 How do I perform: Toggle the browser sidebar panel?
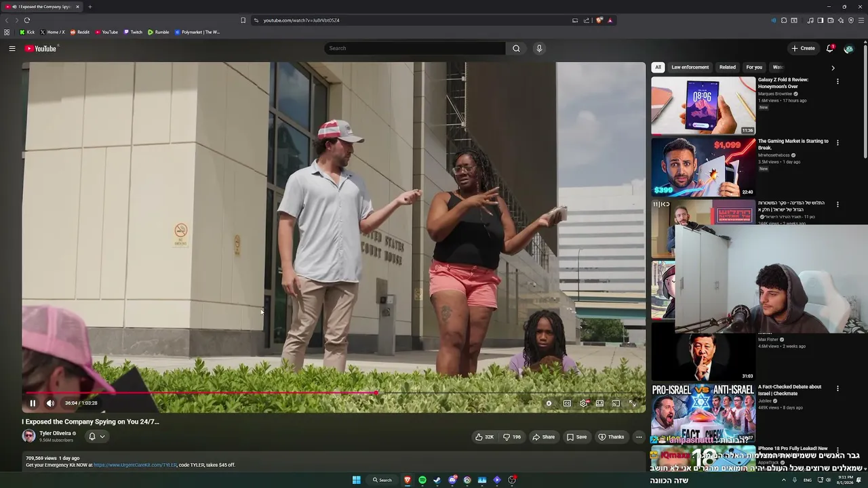point(821,20)
